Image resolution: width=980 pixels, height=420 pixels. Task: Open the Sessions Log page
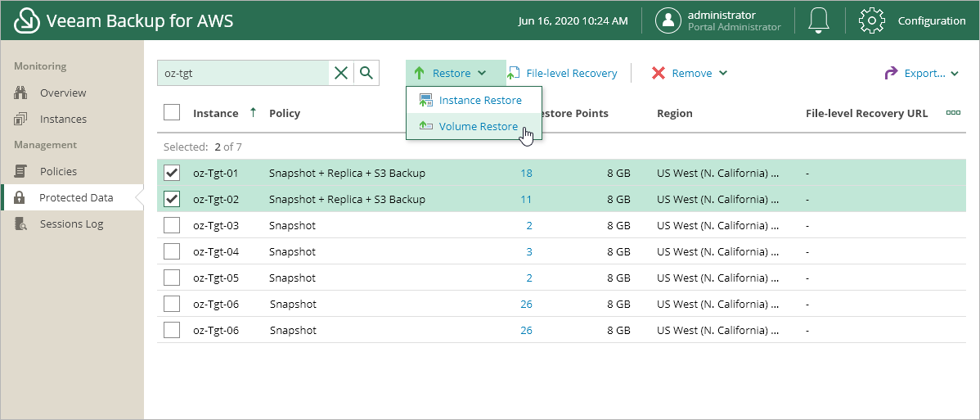click(x=72, y=224)
